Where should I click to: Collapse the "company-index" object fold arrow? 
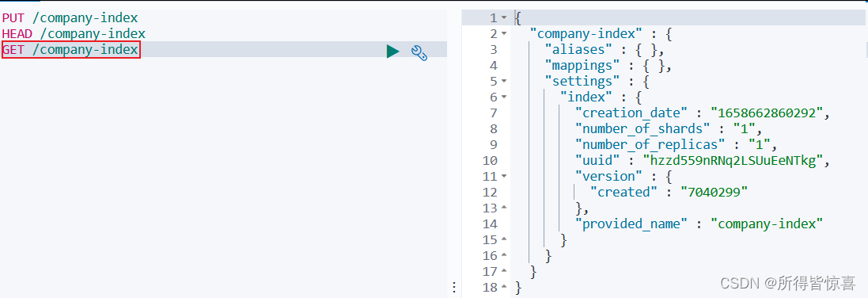click(504, 34)
